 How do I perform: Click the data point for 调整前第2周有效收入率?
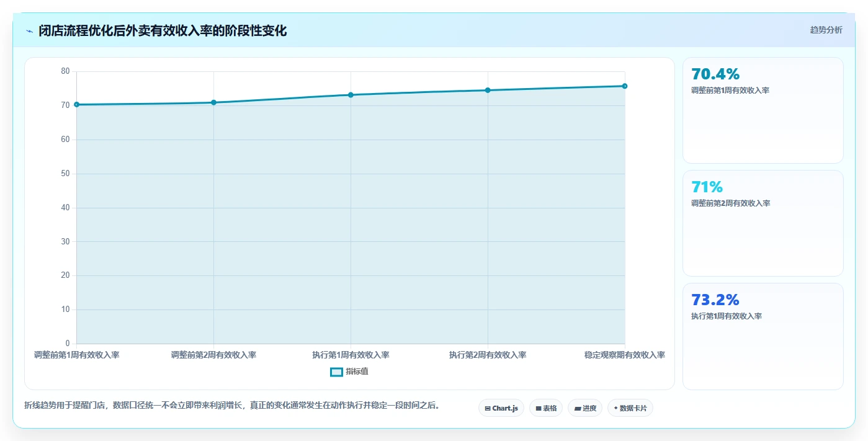pos(213,102)
